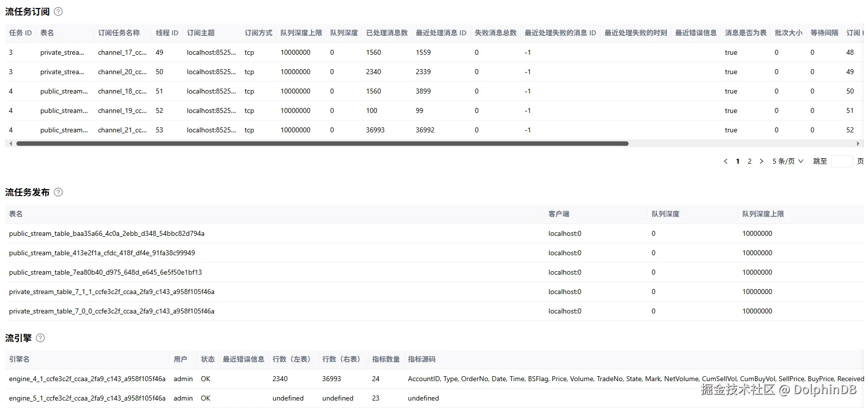Screen dimensions: 868x408
Task: Click the channel_18_cc... subscription name cell
Action: [122, 91]
